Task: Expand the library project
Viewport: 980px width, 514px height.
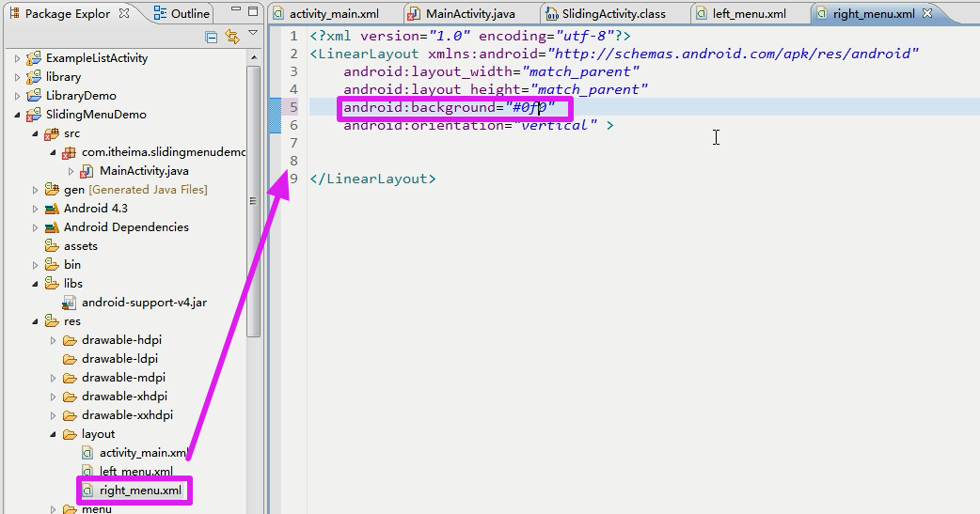Action: [18, 77]
